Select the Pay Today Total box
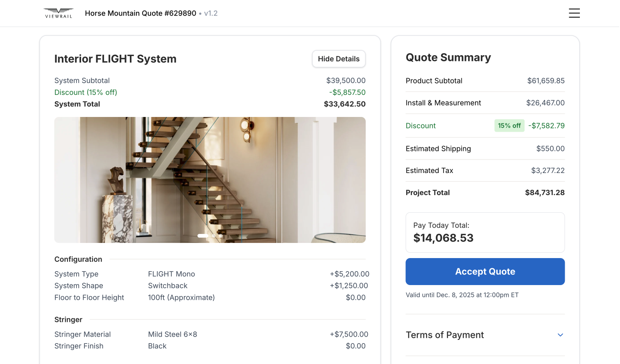Viewport: 620px width, 364px height. pyautogui.click(x=485, y=232)
